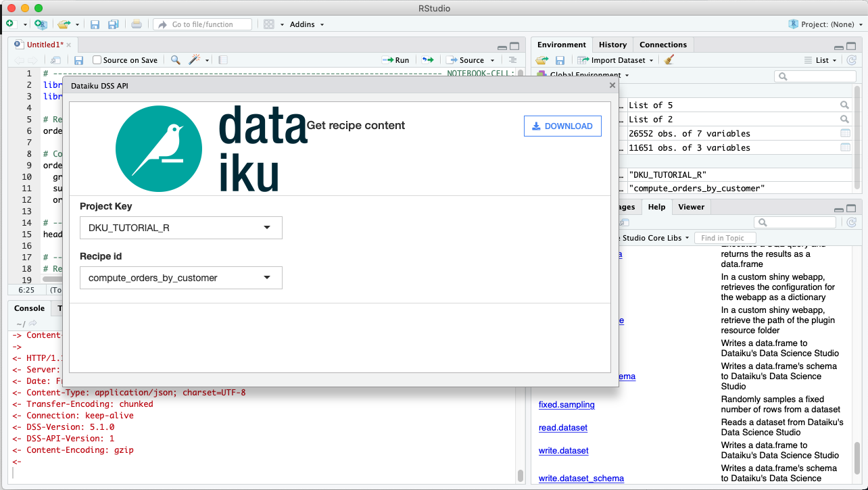Close the Untitled1 tab
This screenshot has height=490, width=868.
click(x=68, y=45)
